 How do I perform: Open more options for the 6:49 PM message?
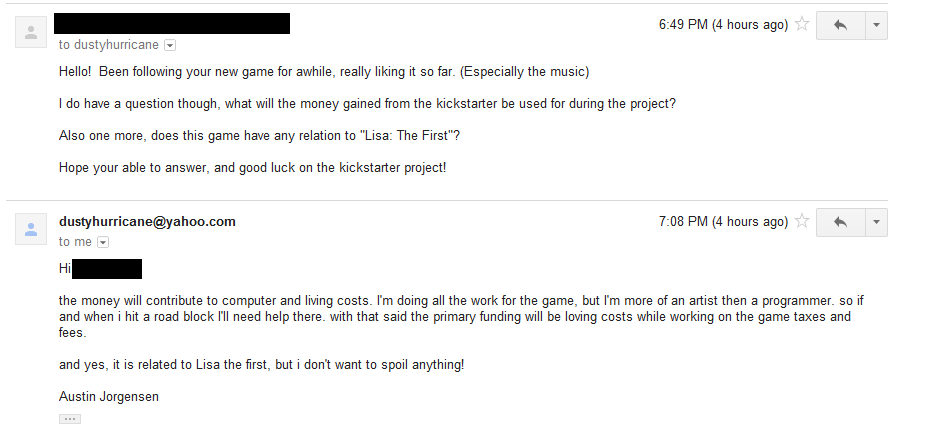(x=876, y=25)
